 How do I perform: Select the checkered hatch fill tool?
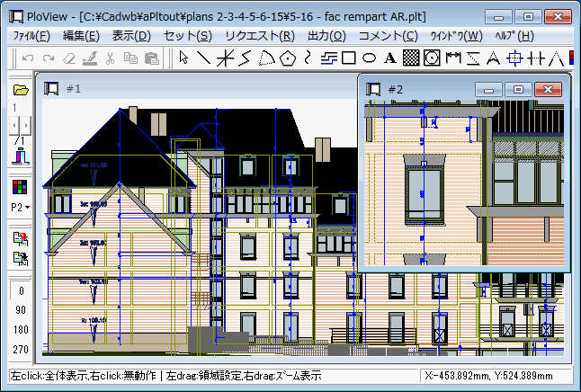click(x=410, y=58)
